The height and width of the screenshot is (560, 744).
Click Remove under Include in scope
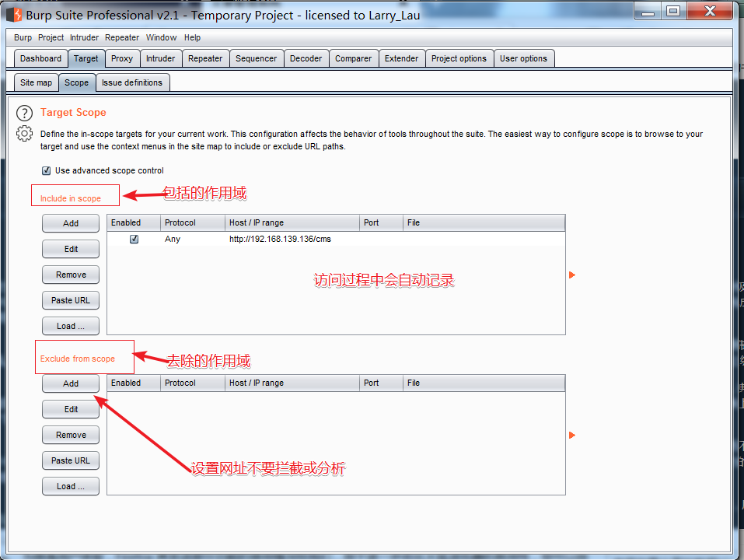[71, 275]
